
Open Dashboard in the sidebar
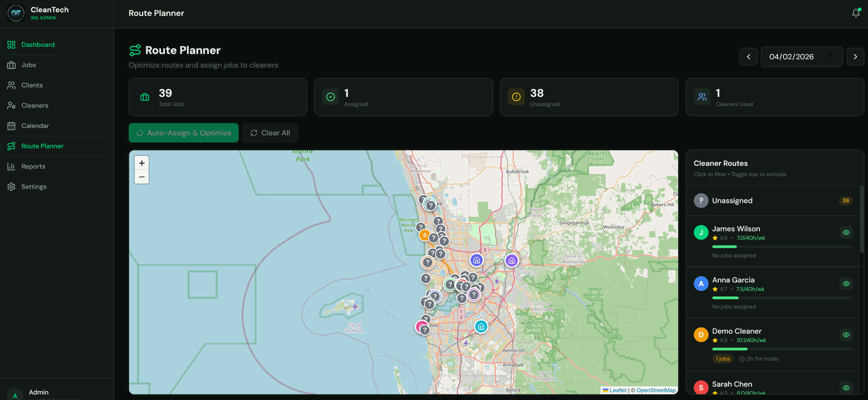(54, 44)
